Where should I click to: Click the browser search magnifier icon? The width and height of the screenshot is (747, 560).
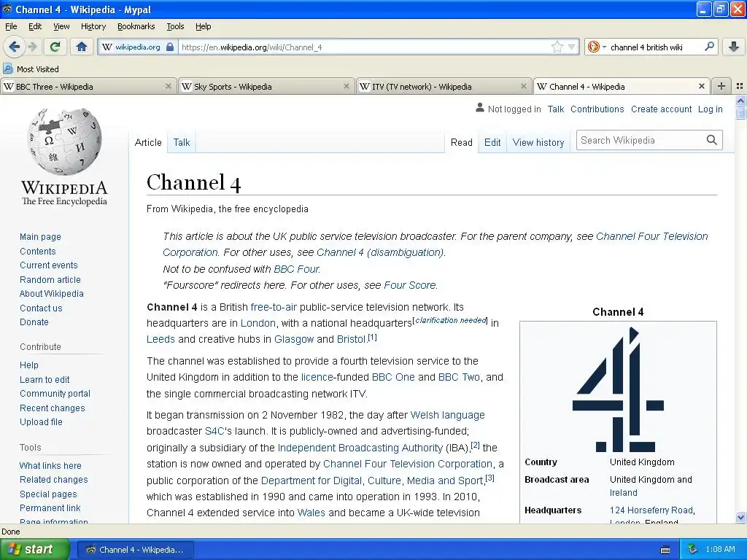[709, 47]
